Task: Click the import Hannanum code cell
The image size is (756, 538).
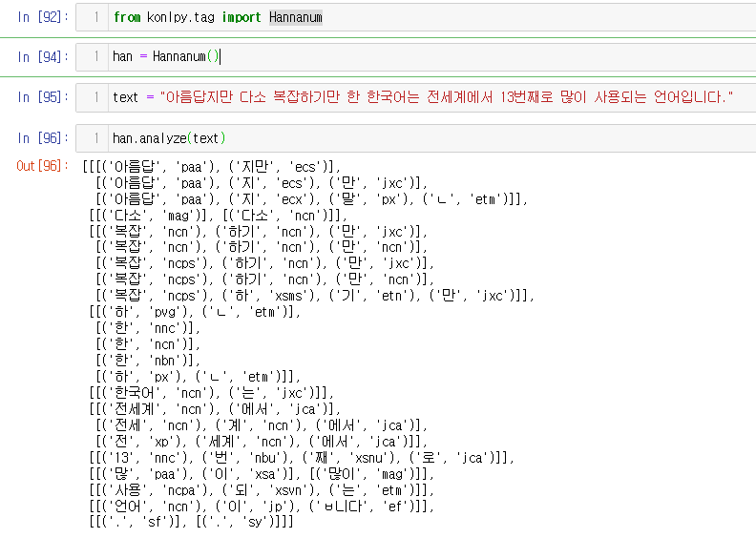Action: click(x=415, y=17)
